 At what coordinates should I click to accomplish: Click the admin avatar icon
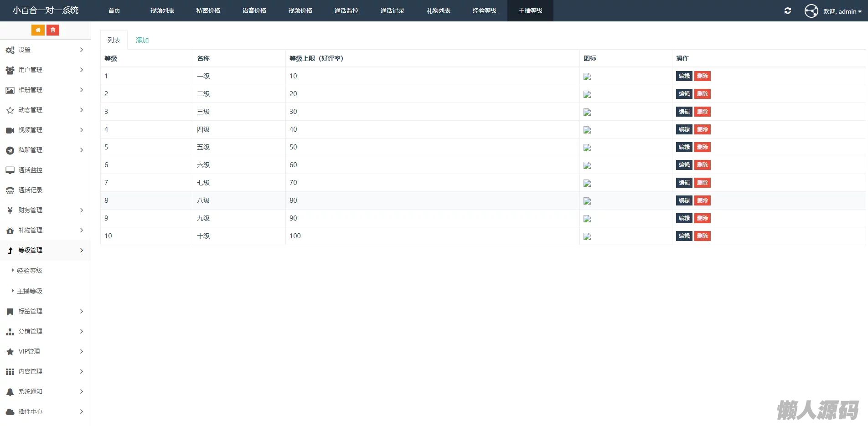coord(811,11)
